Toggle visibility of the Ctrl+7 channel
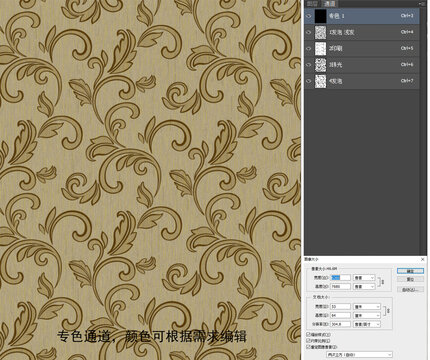Viewport: 430px width, 360px height. (x=309, y=81)
